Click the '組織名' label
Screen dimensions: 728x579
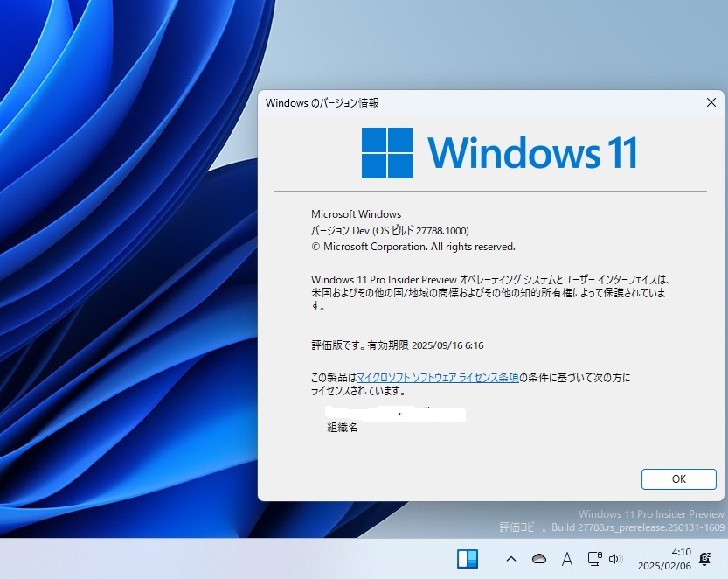coord(343,428)
